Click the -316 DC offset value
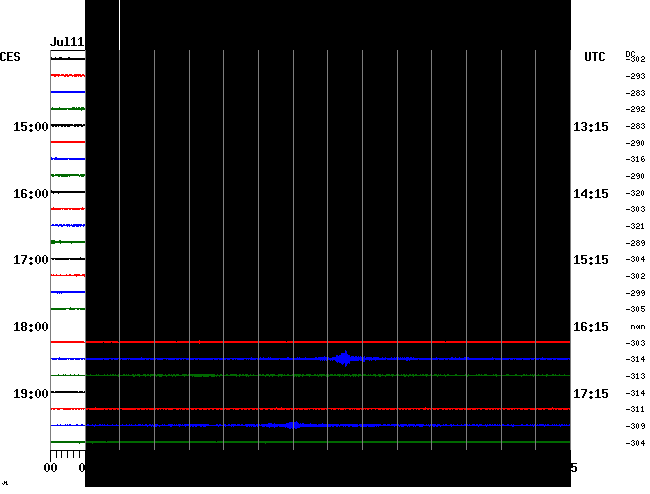 click(x=635, y=159)
